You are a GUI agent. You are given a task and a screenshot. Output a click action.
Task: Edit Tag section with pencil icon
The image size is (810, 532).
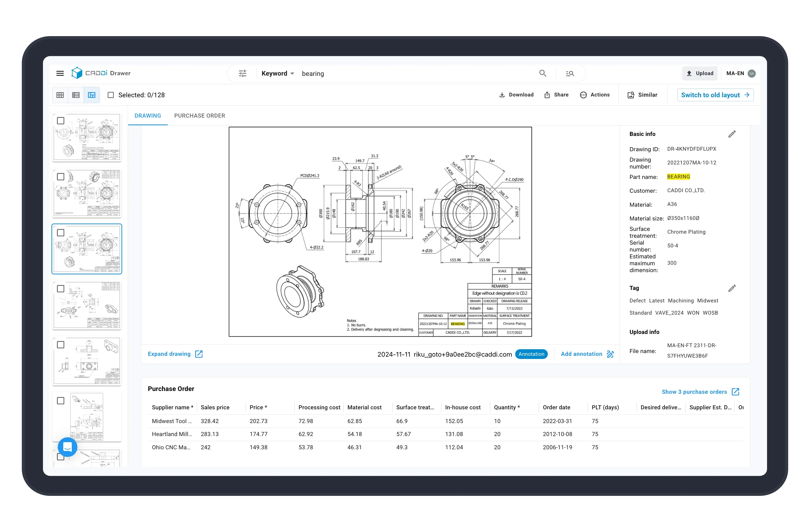[732, 288]
